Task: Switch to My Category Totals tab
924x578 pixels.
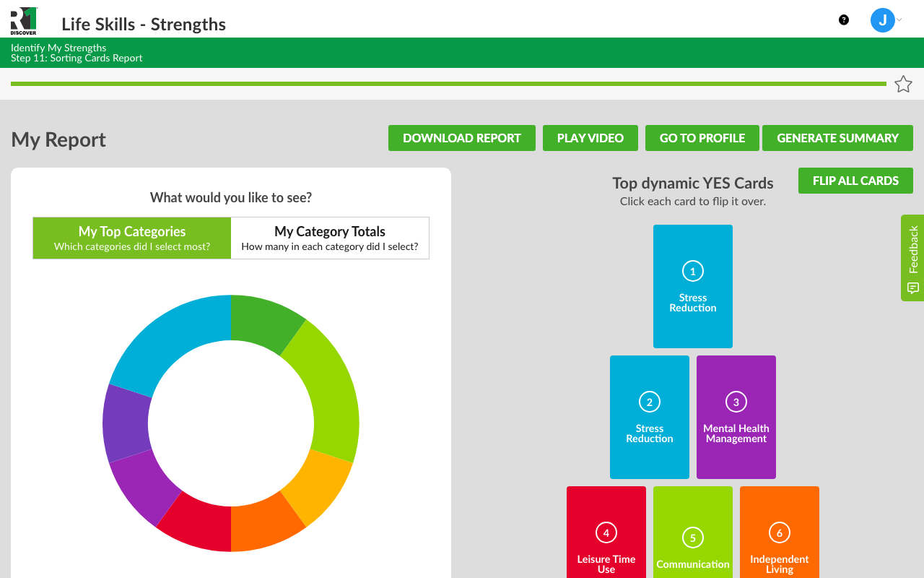Action: (x=330, y=238)
